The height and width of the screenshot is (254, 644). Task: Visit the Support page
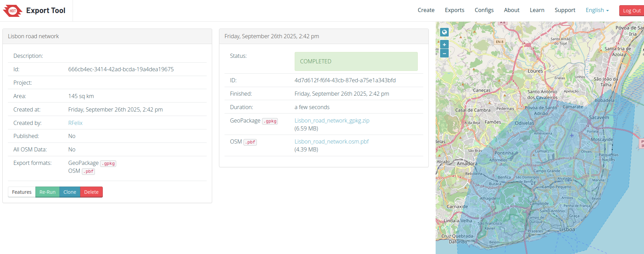pos(565,10)
